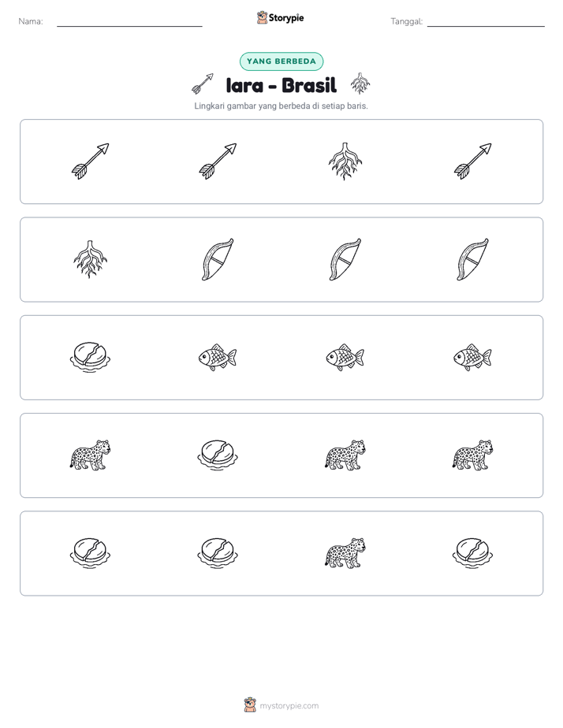Click the Iara - Brasil title
Screen dimensions: 563x728
(x=281, y=85)
